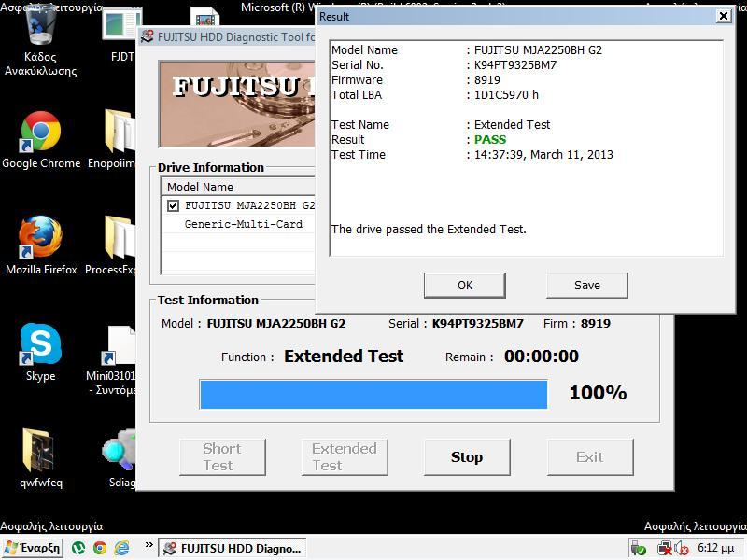The height and width of the screenshot is (560, 747).
Task: Click the uTorrent quick launch icon
Action: (x=78, y=548)
